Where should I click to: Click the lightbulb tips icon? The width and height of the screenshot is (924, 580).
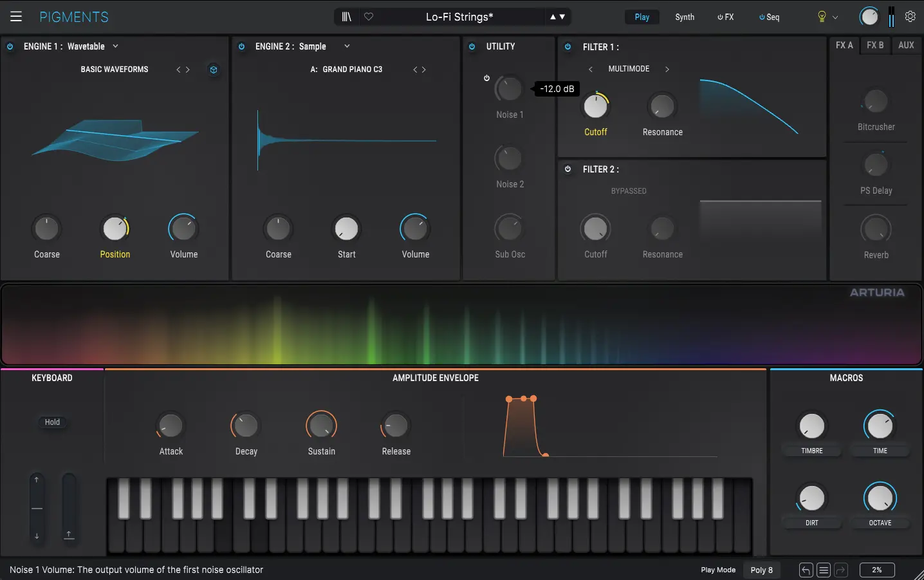822,17
